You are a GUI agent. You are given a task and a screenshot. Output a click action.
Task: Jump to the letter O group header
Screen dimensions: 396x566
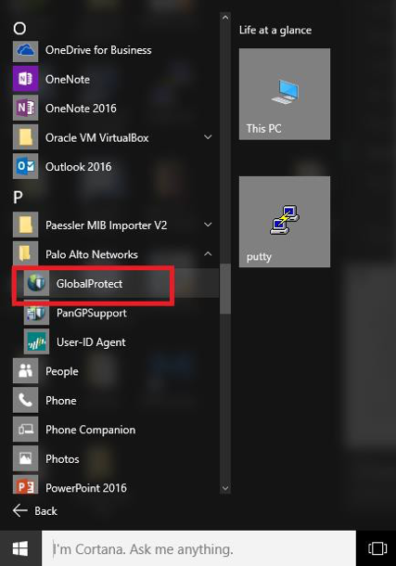click(x=19, y=29)
